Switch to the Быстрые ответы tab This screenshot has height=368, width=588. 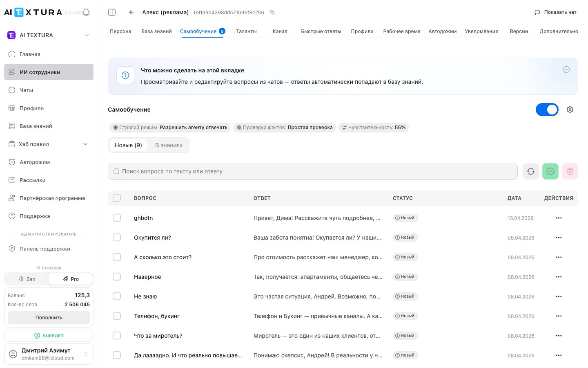(321, 31)
